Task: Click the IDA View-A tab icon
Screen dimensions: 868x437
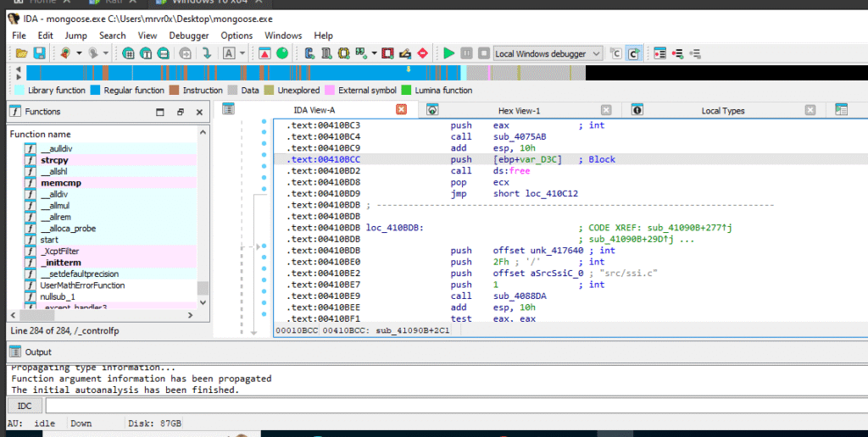Action: [x=228, y=109]
